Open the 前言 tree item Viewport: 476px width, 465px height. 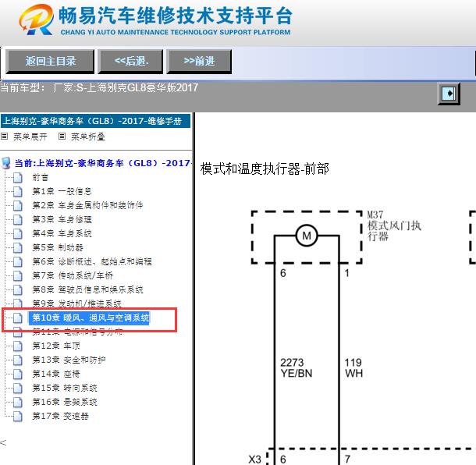click(x=41, y=177)
